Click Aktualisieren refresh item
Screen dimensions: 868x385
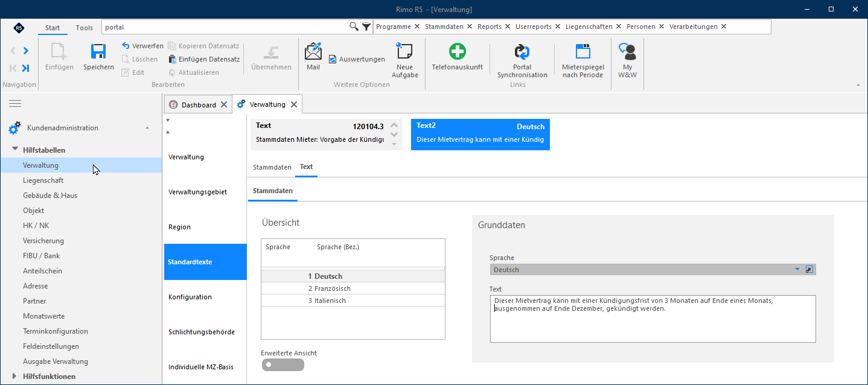194,72
